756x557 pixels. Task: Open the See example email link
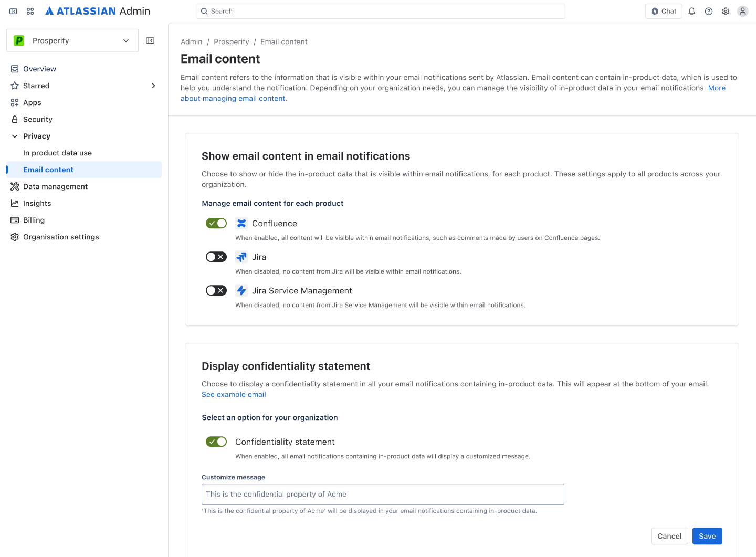click(x=234, y=394)
